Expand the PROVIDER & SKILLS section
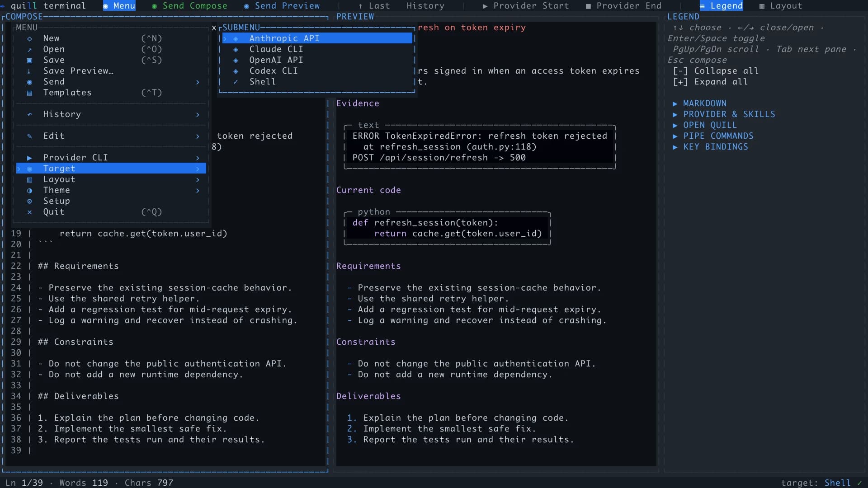Viewport: 868px width, 488px height. pos(724,114)
